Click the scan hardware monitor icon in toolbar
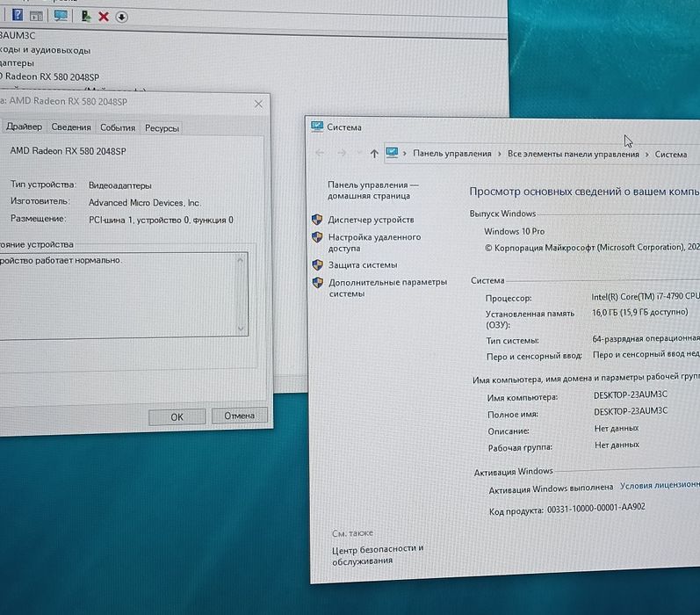This screenshot has height=615, width=700. click(x=61, y=16)
